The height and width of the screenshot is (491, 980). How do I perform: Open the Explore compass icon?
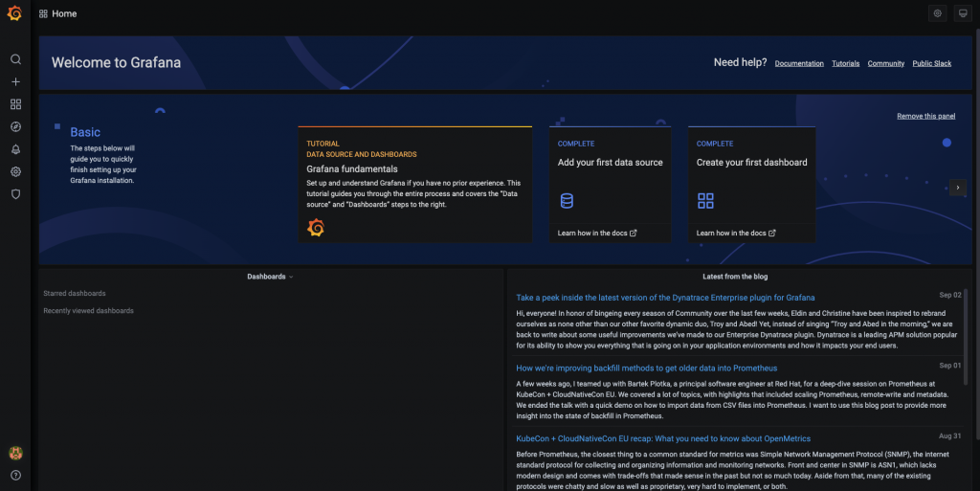(x=15, y=126)
